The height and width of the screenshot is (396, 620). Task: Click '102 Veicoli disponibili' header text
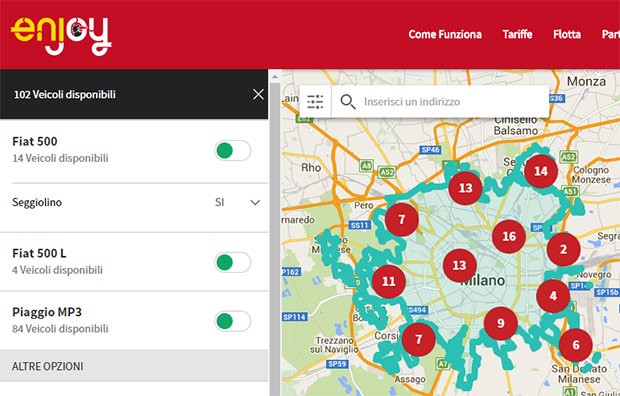pos(65,95)
